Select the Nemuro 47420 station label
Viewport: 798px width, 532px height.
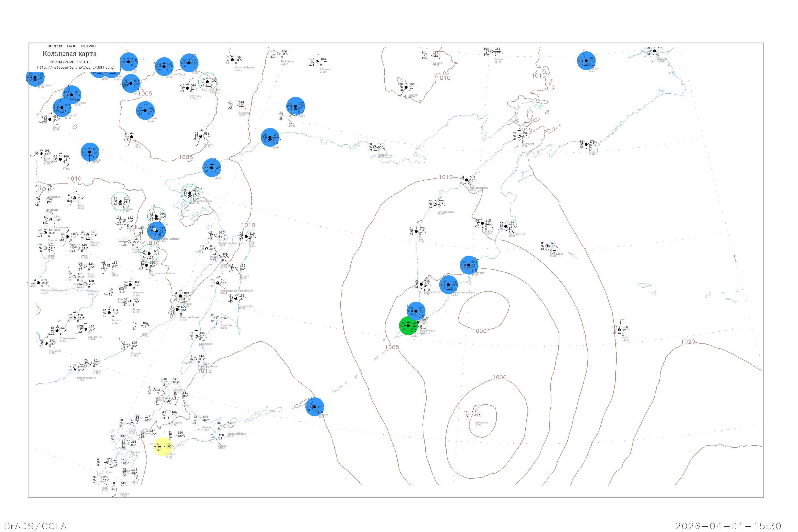point(222,447)
